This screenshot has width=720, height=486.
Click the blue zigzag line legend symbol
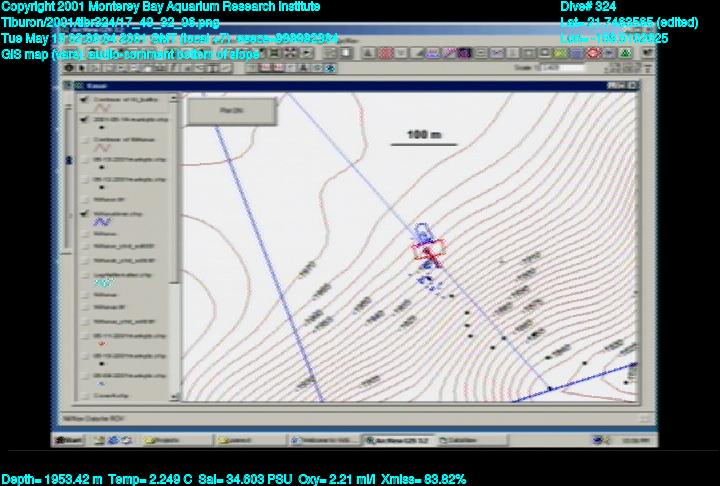(x=101, y=224)
